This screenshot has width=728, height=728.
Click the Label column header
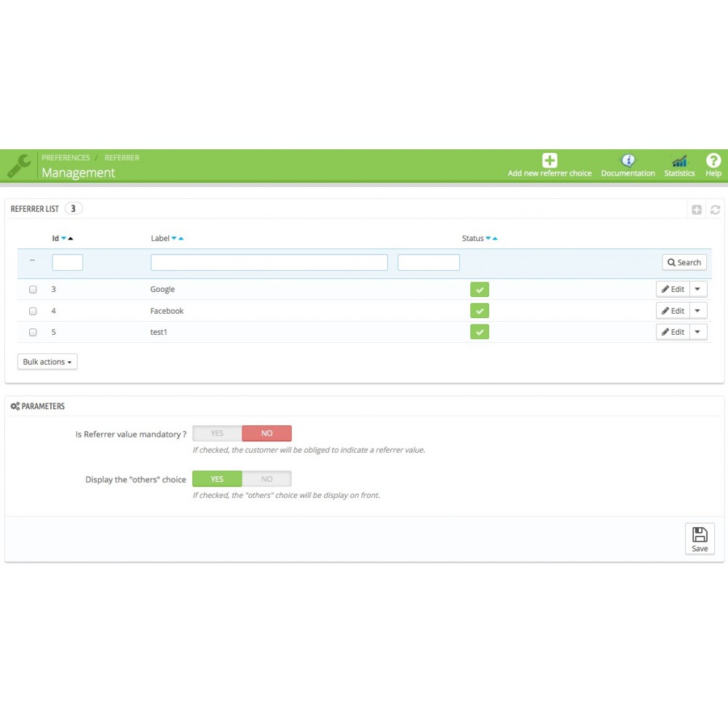click(160, 238)
